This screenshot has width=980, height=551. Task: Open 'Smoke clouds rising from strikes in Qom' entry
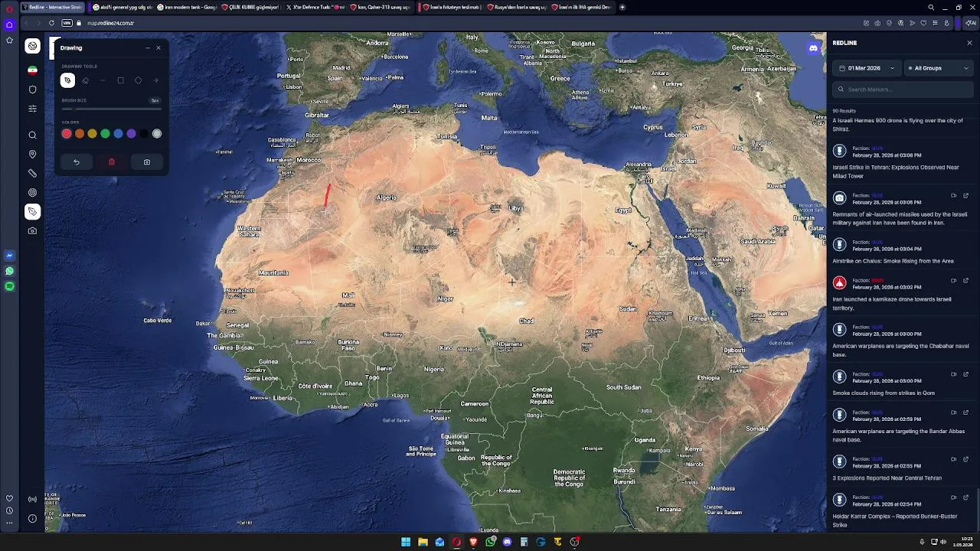pyautogui.click(x=903, y=384)
